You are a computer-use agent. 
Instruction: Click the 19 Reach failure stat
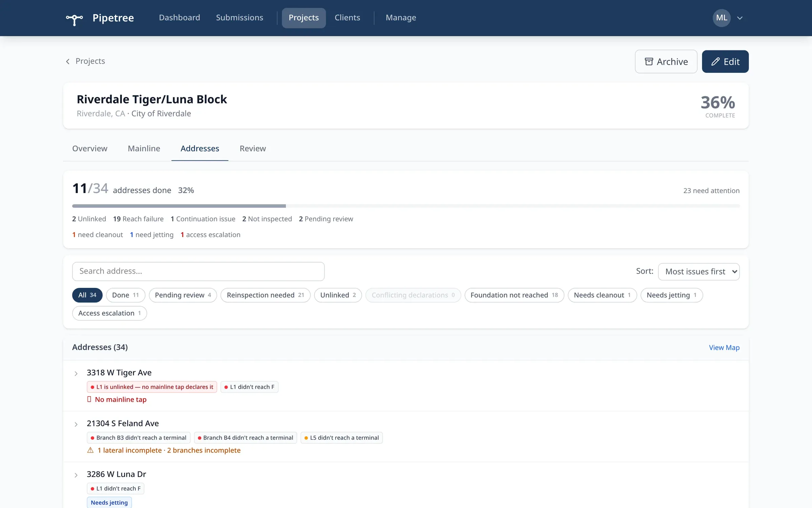point(138,219)
